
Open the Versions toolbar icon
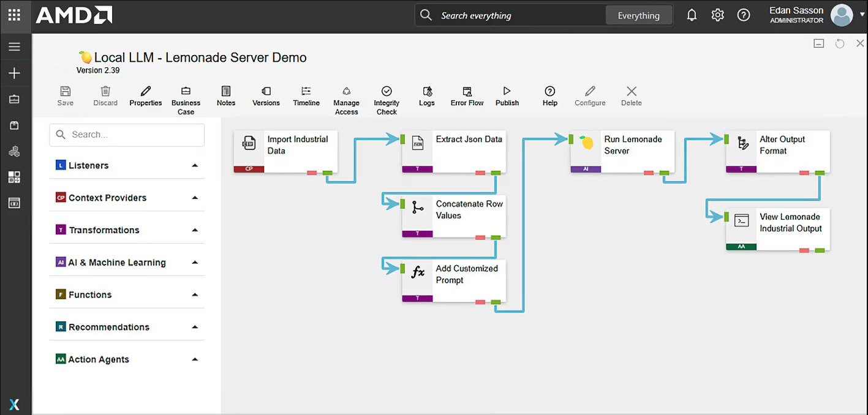pos(266,92)
